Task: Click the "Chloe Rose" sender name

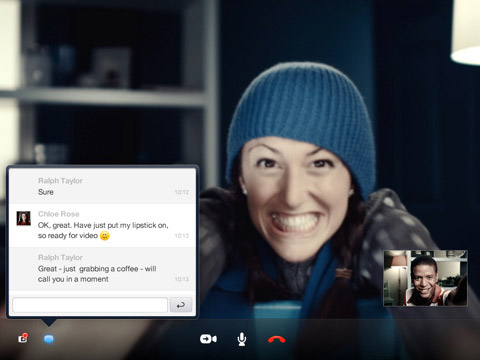Action: (x=59, y=214)
